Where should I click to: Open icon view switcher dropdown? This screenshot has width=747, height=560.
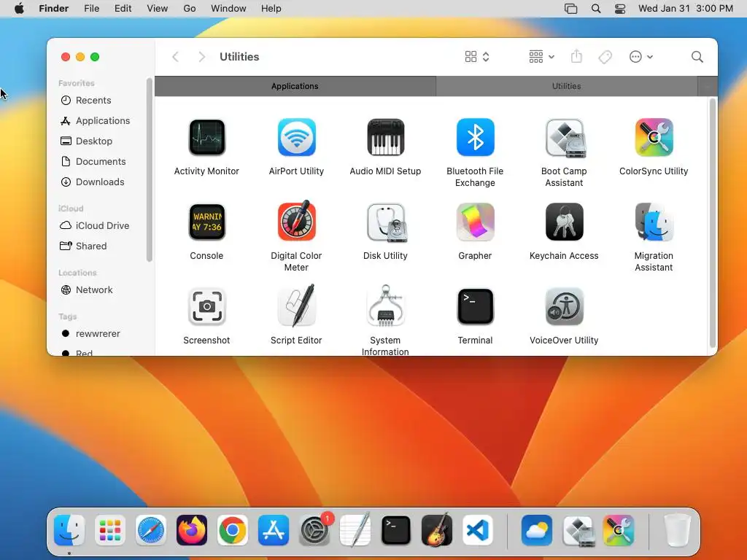coord(477,57)
